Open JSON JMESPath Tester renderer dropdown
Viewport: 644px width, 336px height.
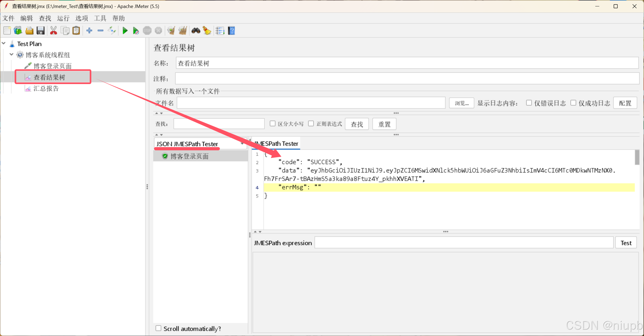coord(242,144)
